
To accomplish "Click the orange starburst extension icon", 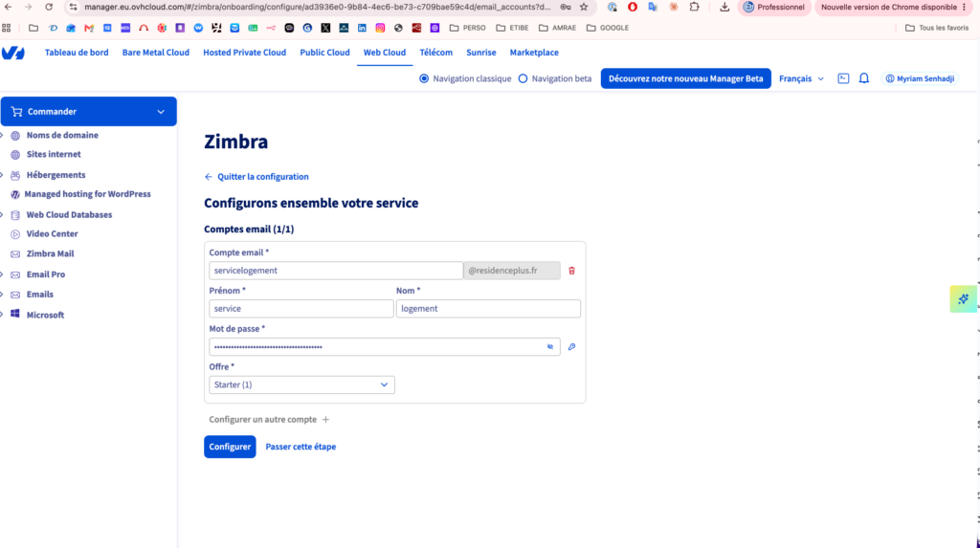I will (673, 7).
